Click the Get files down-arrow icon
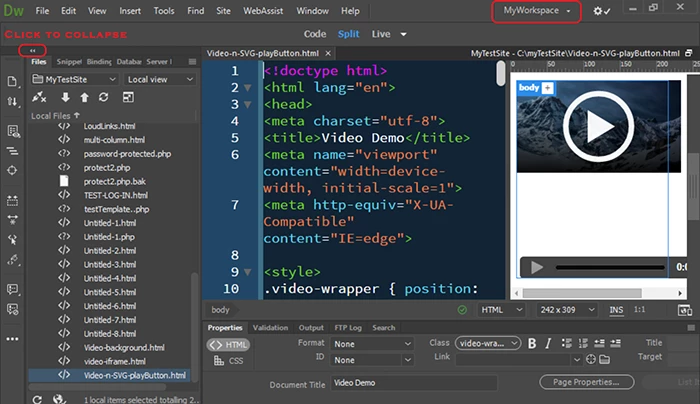The width and height of the screenshot is (700, 404). tap(65, 97)
